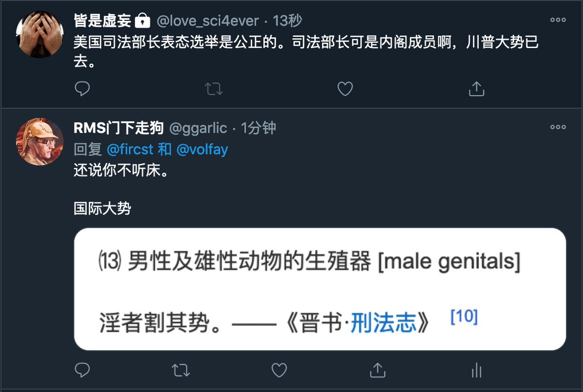Viewport: 583px width, 392px height.
Task: Share the ggarlic tweet
Action: (377, 371)
